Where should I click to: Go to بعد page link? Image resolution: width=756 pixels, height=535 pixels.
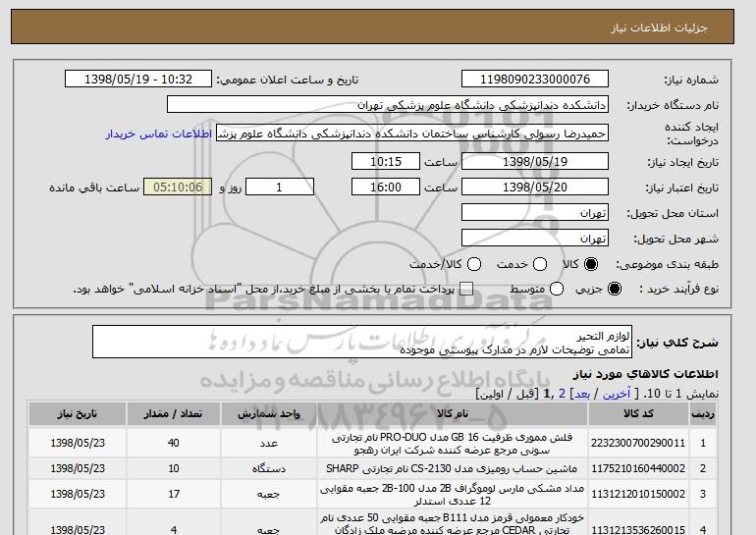tap(582, 394)
